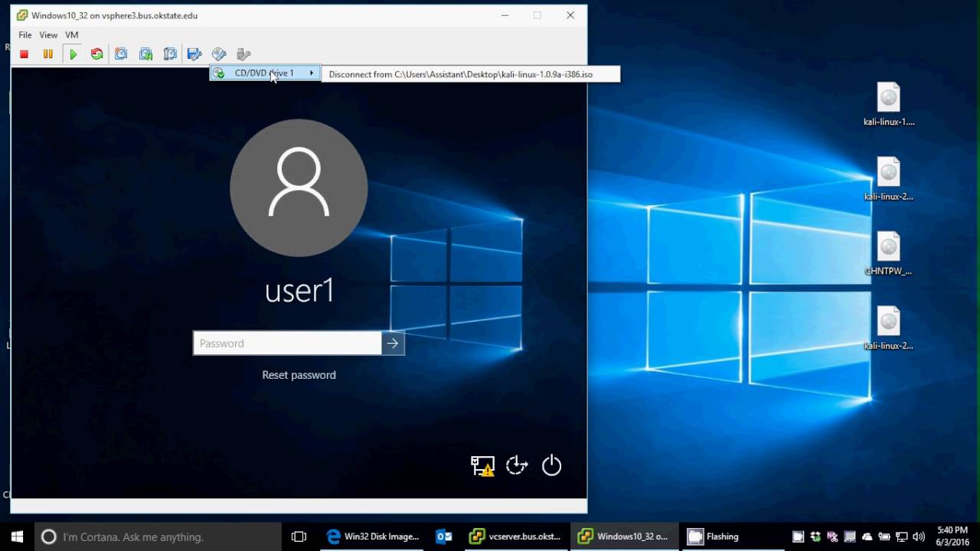980x551 pixels.
Task: Open the Snapshot Manager toolbar icon
Action: (170, 54)
